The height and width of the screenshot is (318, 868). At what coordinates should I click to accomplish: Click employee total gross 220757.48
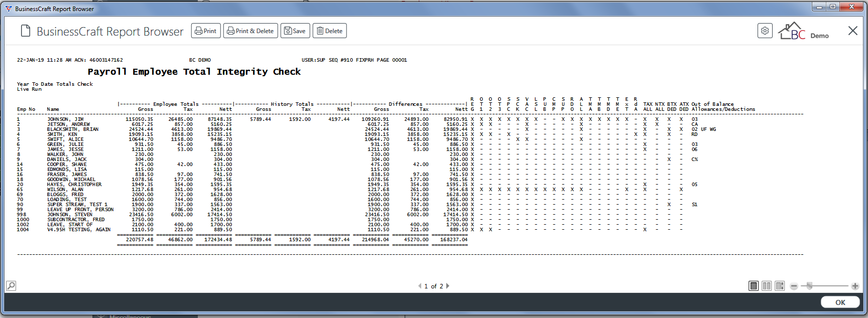pyautogui.click(x=140, y=240)
